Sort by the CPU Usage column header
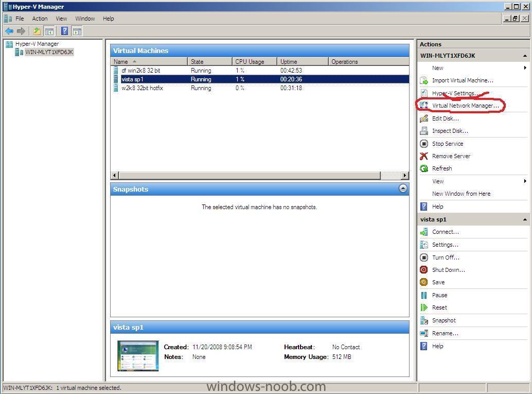 (255, 61)
